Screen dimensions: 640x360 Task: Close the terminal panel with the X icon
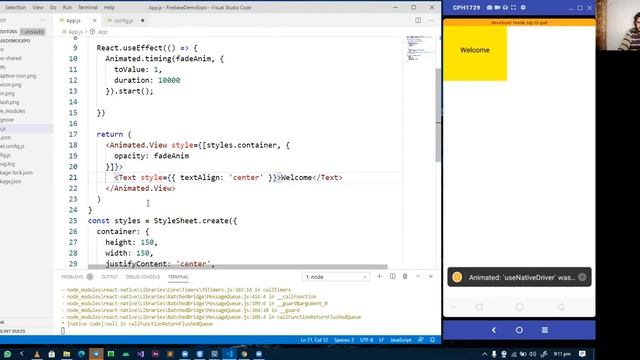pyautogui.click(x=431, y=276)
